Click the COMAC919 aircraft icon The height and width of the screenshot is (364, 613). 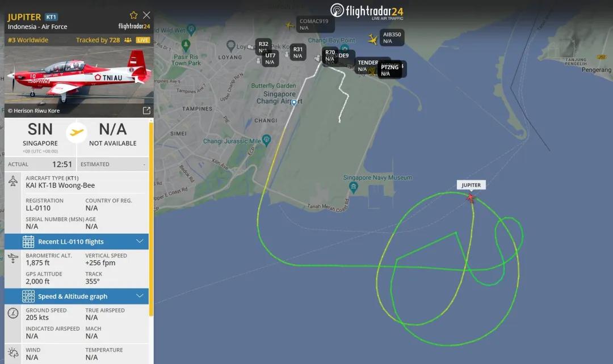[x=289, y=26]
